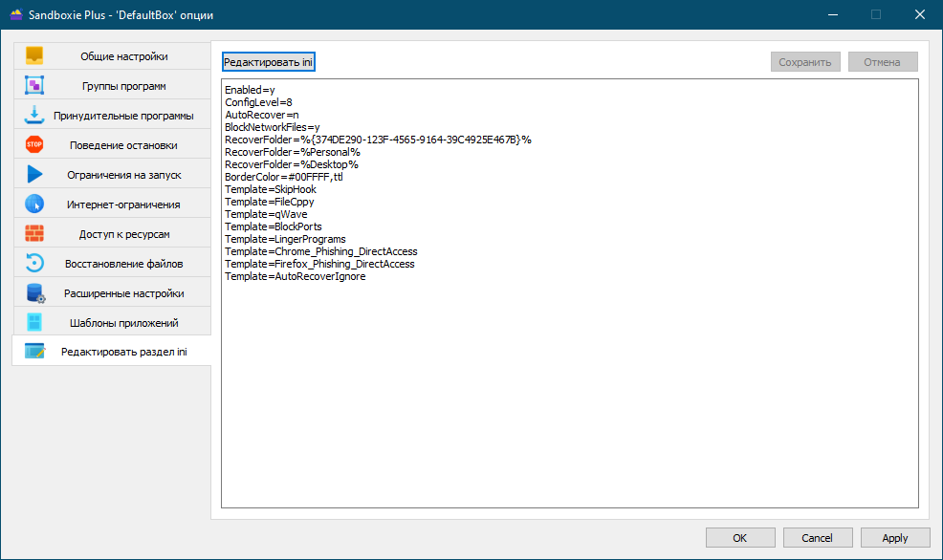943x560 pixels.
Task: Open Группы программ tab
Action: pos(113,86)
